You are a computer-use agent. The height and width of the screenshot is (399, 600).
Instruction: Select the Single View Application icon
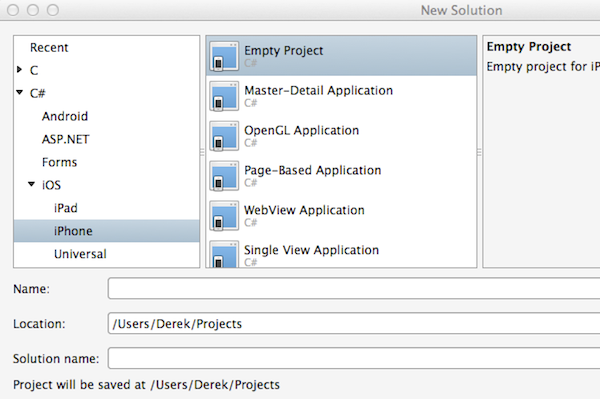coord(224,254)
